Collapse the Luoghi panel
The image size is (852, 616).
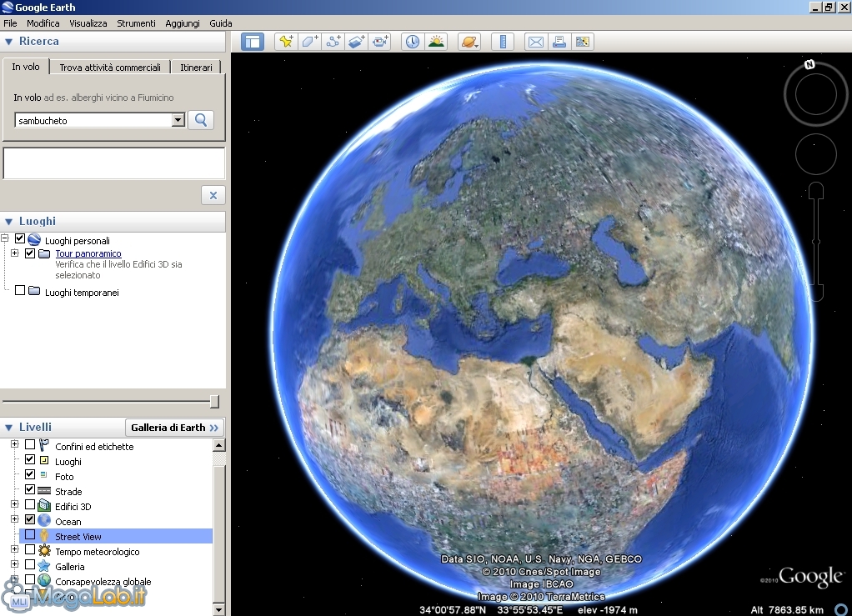[x=8, y=222]
